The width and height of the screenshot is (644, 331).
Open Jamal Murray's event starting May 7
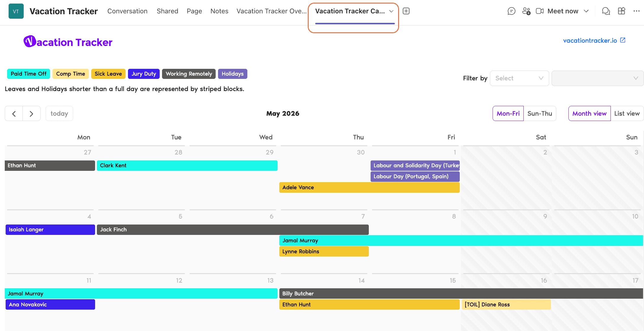(461, 241)
